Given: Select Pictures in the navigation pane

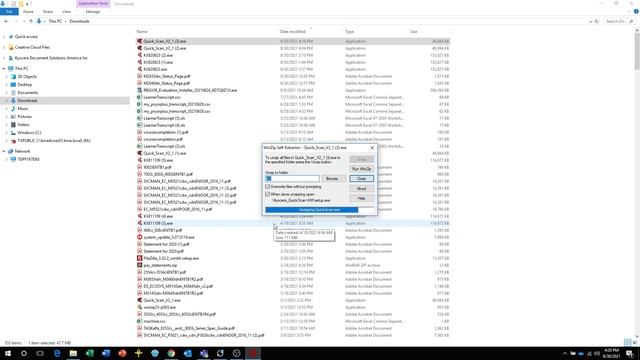Looking at the screenshot, I should [24, 117].
